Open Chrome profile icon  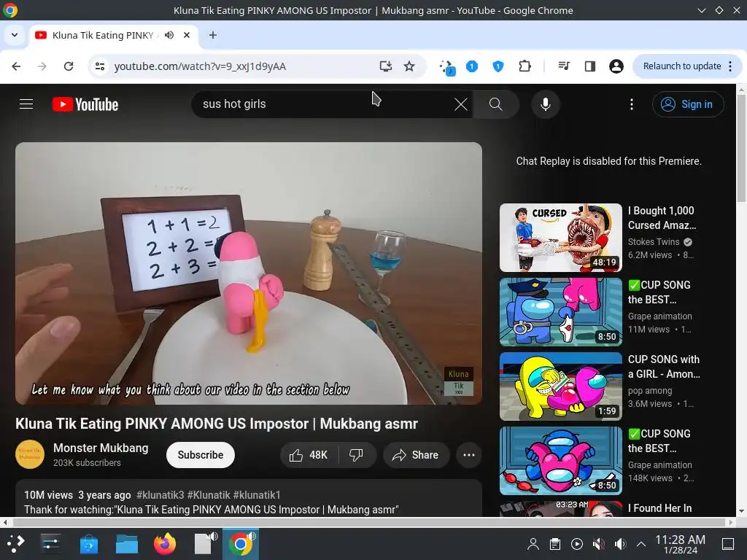tap(616, 66)
